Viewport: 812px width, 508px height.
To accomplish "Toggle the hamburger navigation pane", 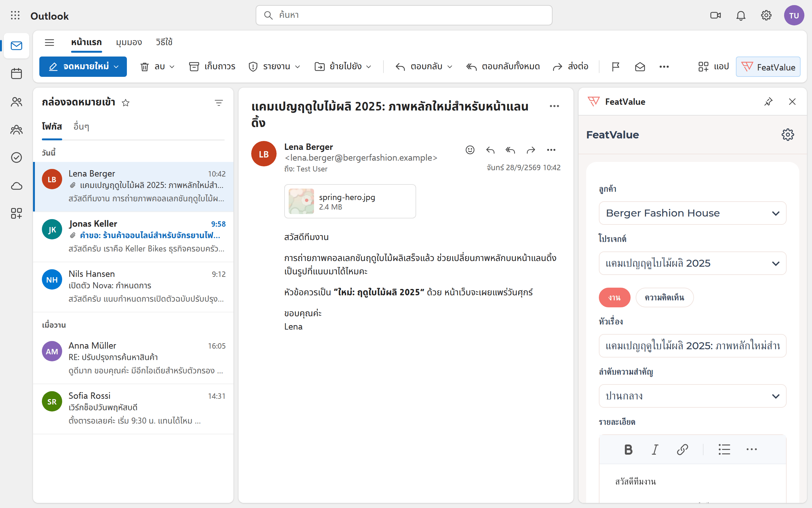I will 49,42.
